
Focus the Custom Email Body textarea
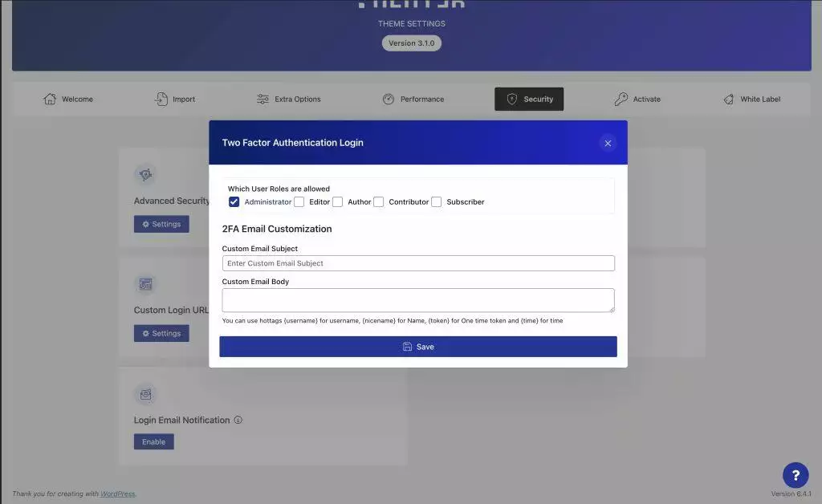click(418, 300)
